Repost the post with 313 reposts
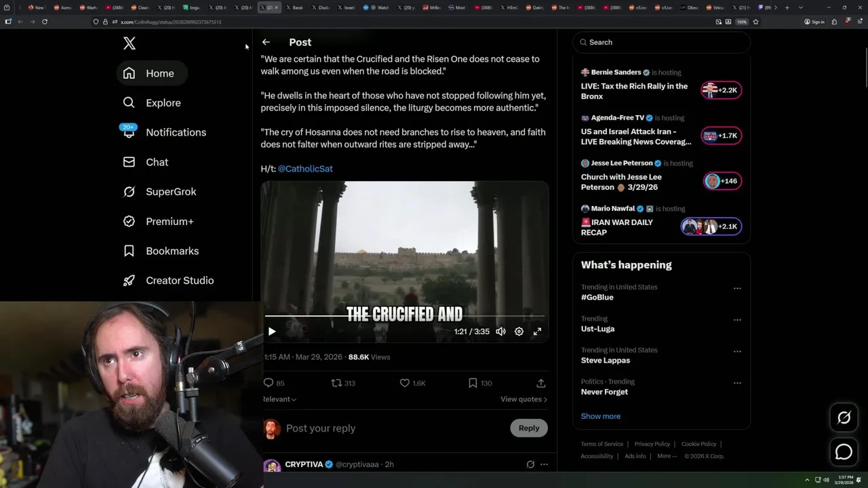The image size is (868, 488). [x=343, y=383]
